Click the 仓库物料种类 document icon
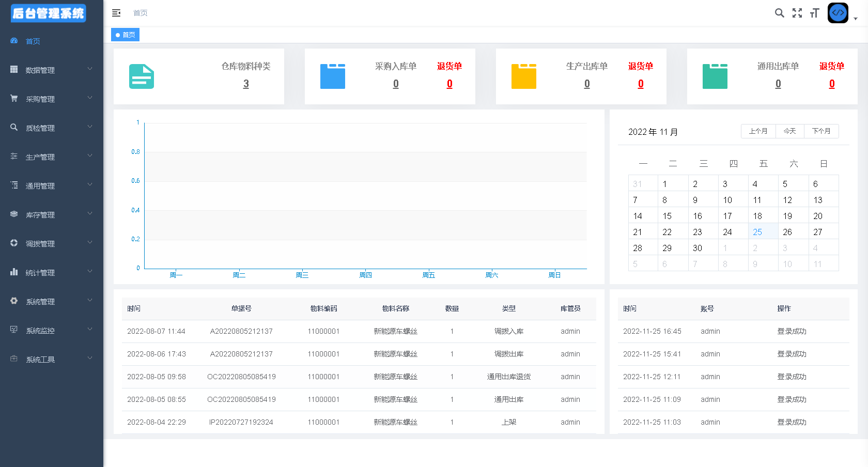This screenshot has height=467, width=868. [142, 76]
